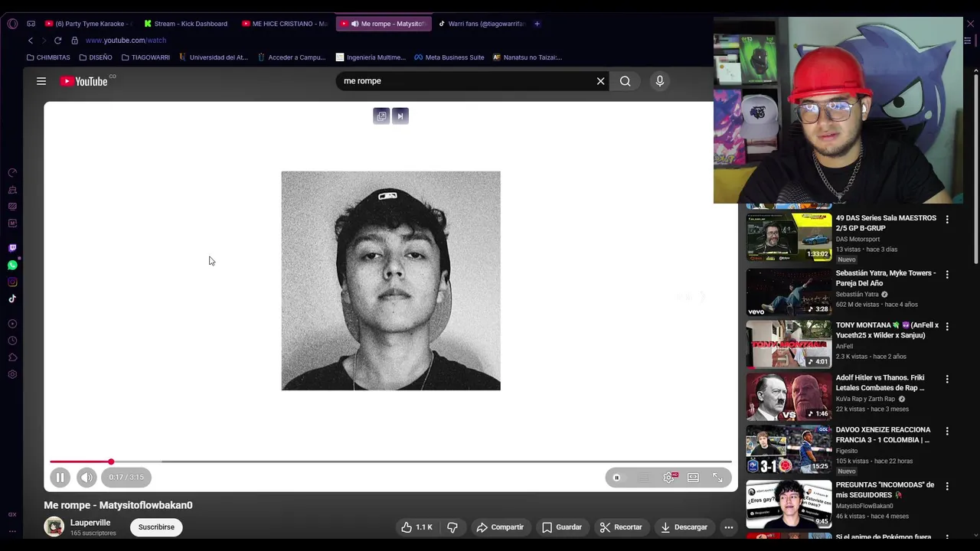Like the video with 1.1 K likes

pos(416,527)
